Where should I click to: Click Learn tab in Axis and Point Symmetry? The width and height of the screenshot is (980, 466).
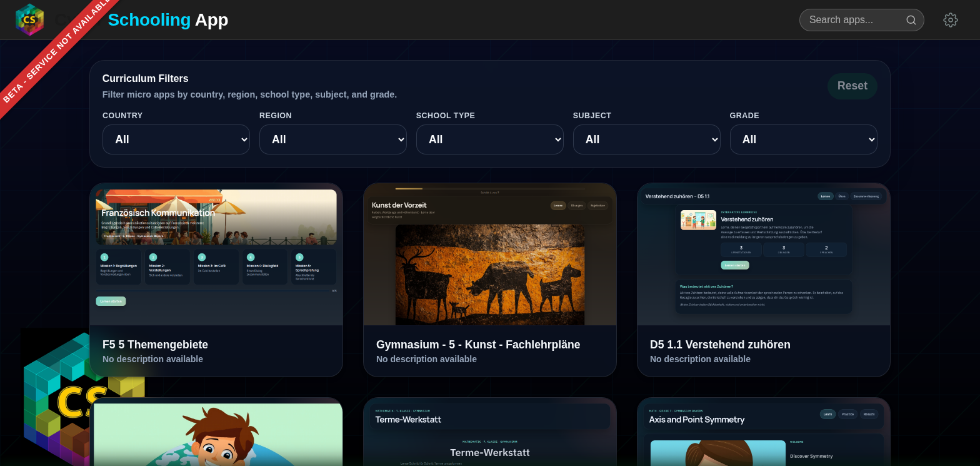click(827, 414)
